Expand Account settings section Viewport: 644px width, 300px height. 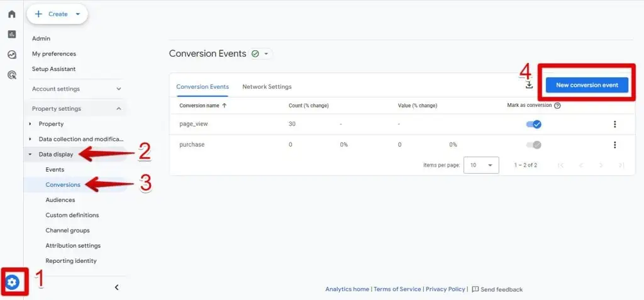click(77, 89)
